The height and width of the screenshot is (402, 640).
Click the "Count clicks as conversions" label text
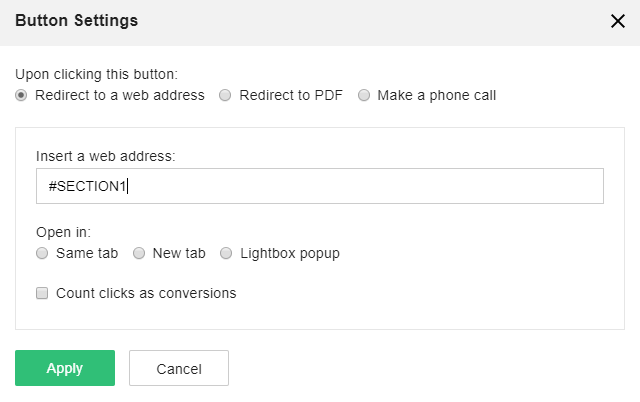tap(146, 294)
